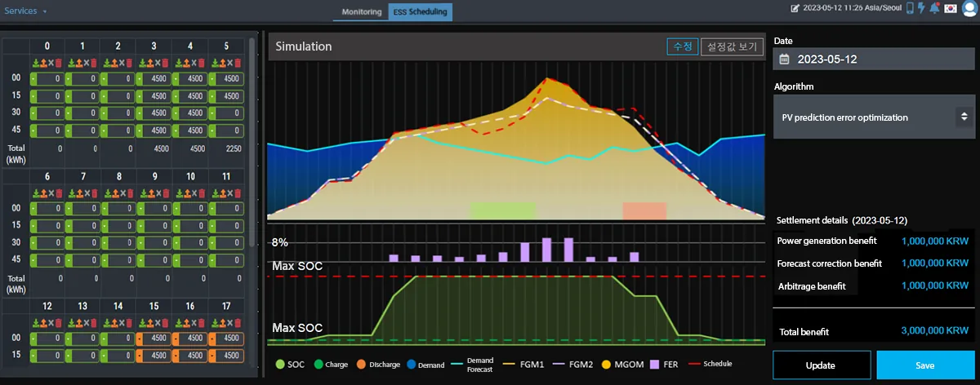Click the notification bell icon

coord(934,8)
